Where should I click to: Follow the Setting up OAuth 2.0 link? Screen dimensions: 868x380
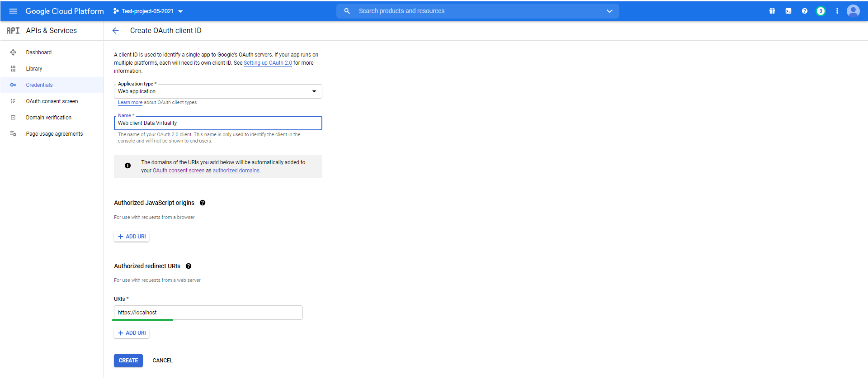(268, 63)
